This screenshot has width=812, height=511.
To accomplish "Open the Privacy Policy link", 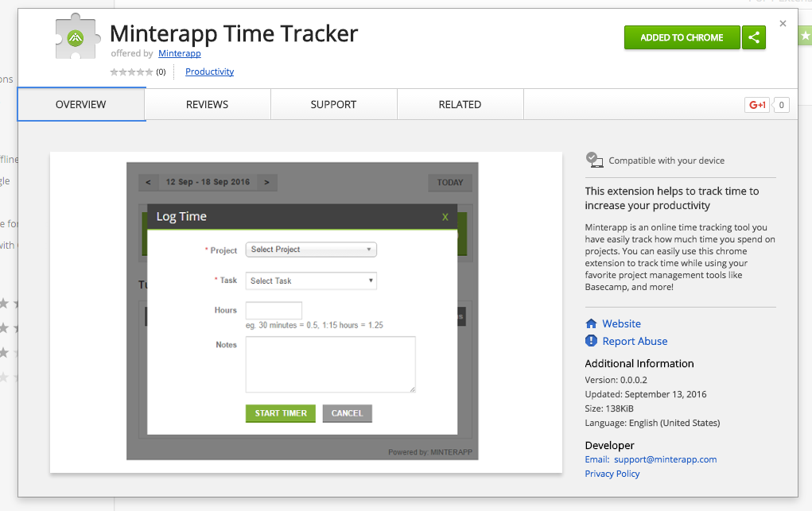I will (612, 474).
